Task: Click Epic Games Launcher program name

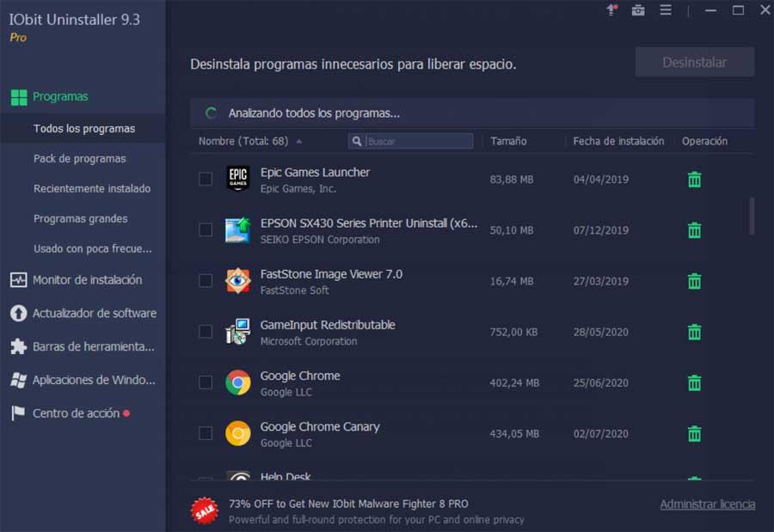Action: pyautogui.click(x=315, y=172)
